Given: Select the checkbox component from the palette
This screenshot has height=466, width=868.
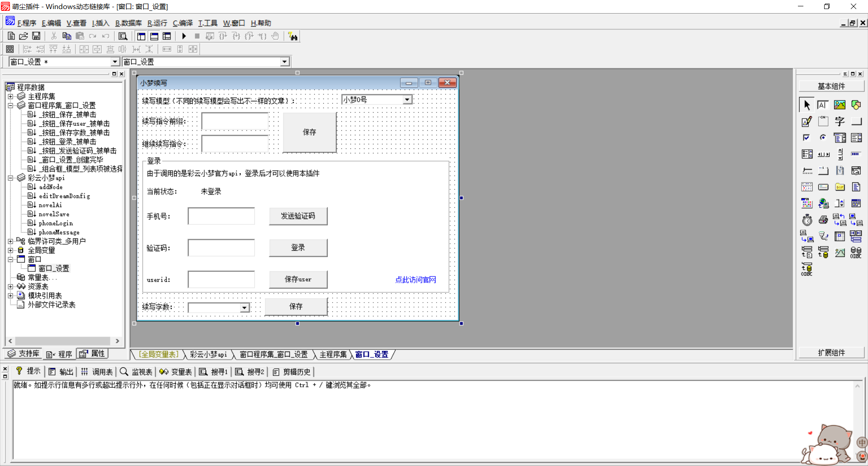Looking at the screenshot, I should coord(807,137).
